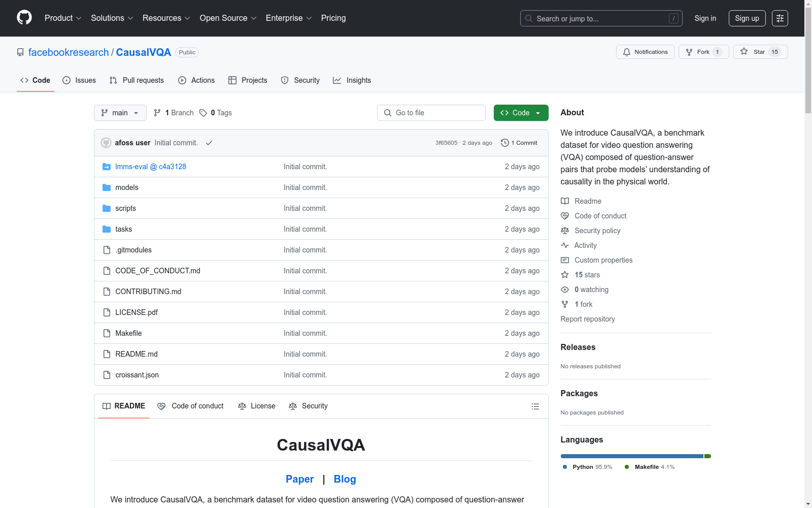This screenshot has height=508, width=812.
Task: Focus the Search or jump to field
Action: 601,18
